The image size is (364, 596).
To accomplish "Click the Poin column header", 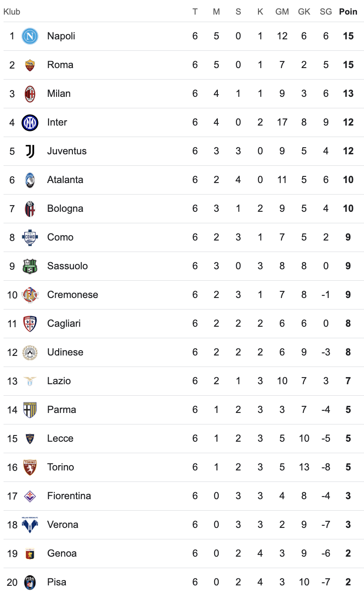I will [x=348, y=12].
